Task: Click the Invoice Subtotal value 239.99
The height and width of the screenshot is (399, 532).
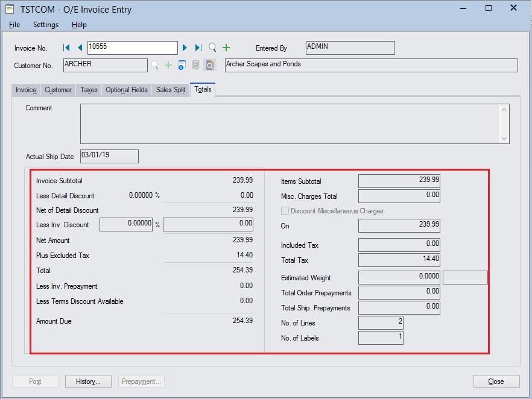Action: coord(242,180)
